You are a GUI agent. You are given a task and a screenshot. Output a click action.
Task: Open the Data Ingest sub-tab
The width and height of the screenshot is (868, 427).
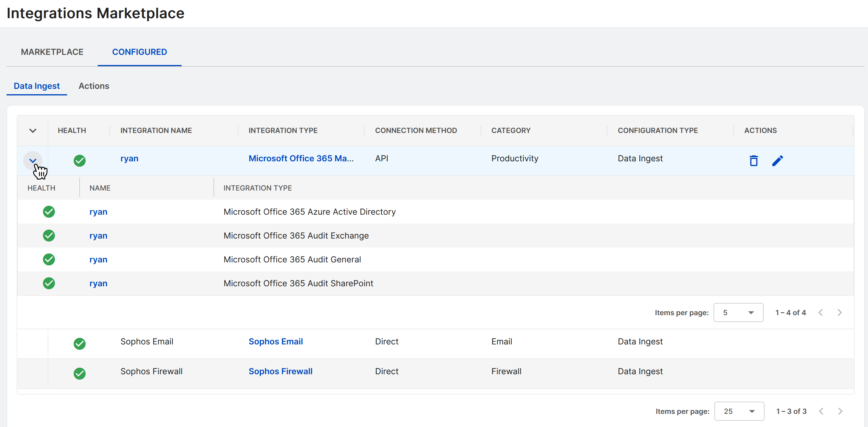point(37,86)
